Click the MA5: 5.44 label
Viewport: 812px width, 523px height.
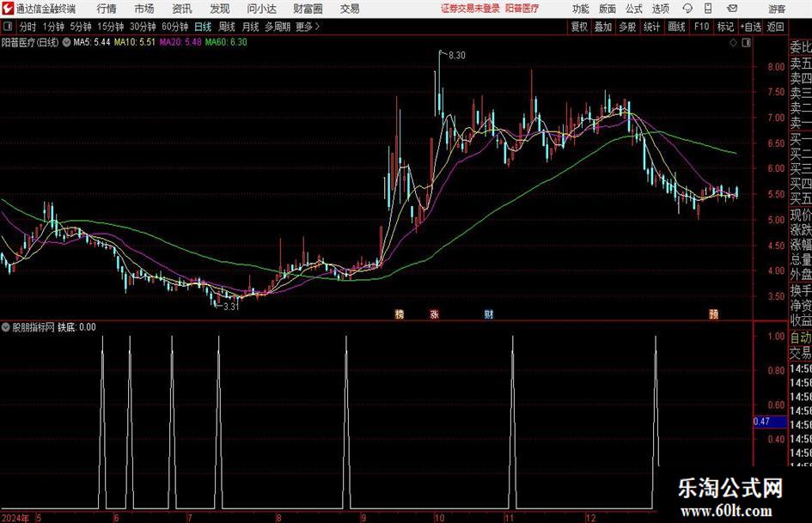point(92,42)
